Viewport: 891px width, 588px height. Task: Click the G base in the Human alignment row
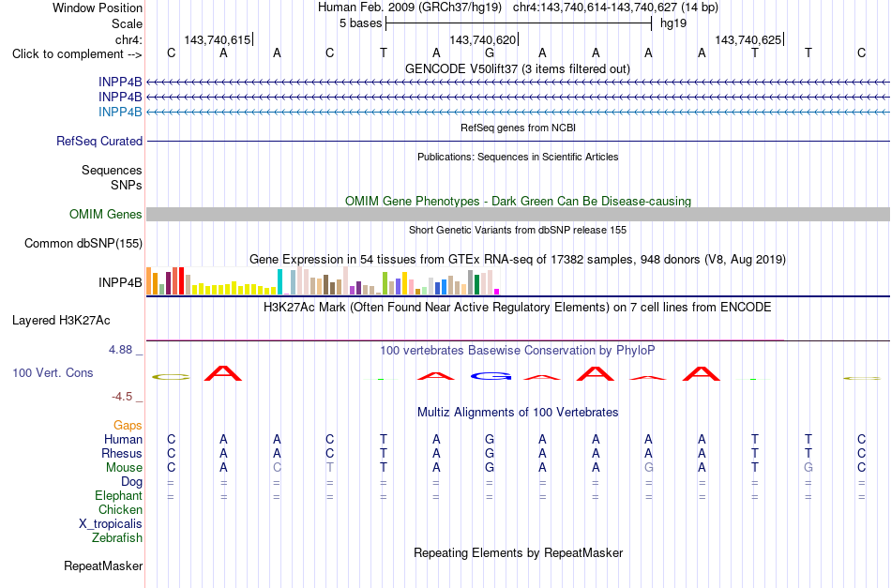[490, 439]
